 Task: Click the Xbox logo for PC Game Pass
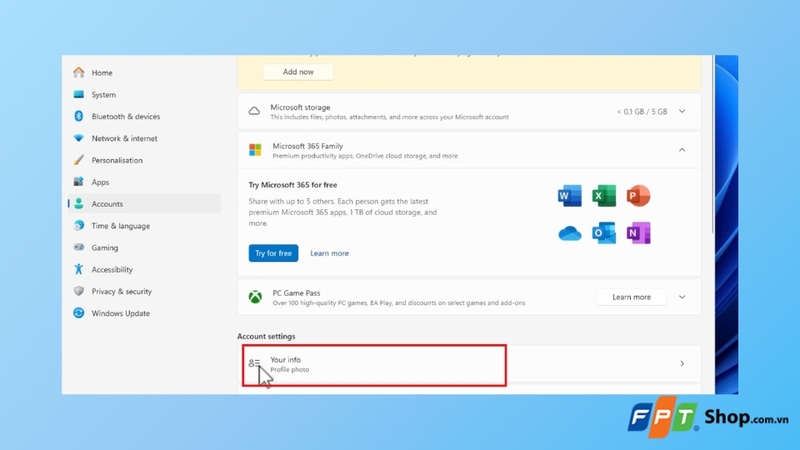(x=255, y=297)
